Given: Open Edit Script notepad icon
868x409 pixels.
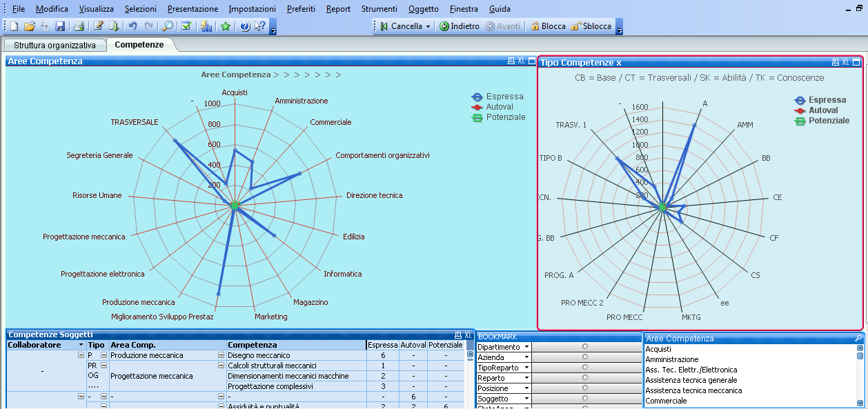Looking at the screenshot, I should pyautogui.click(x=98, y=26).
